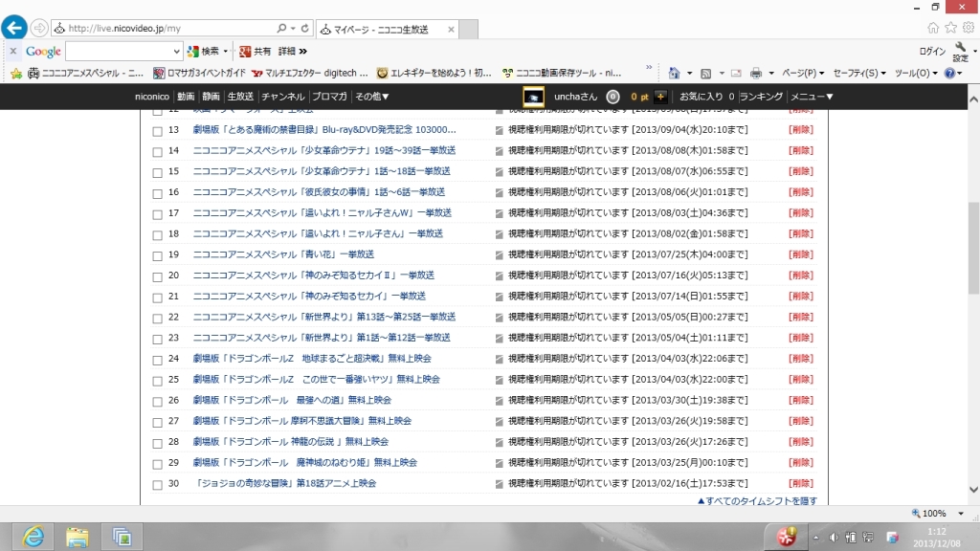Open the ランキング link in niconico bar
Viewport: 980px width, 551px height.
point(761,97)
